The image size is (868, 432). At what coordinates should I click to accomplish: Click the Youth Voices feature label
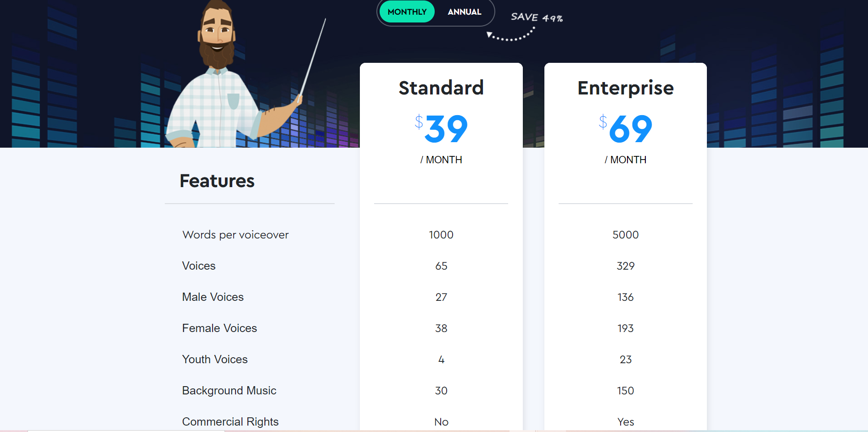[215, 360]
